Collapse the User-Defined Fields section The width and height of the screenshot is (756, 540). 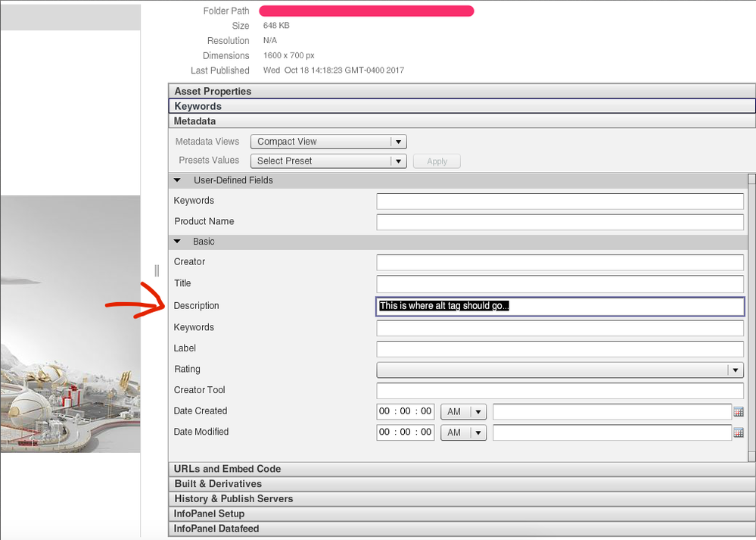click(x=177, y=180)
